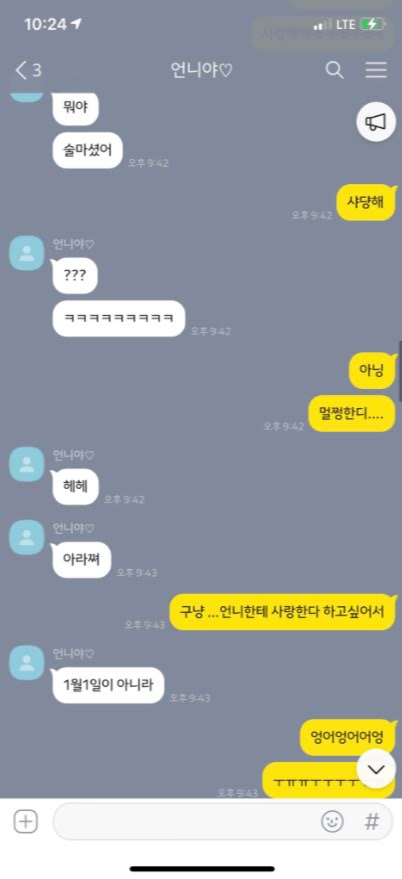This screenshot has width=402, height=879.
Task: Open chat search magnifier icon
Action: [334, 70]
